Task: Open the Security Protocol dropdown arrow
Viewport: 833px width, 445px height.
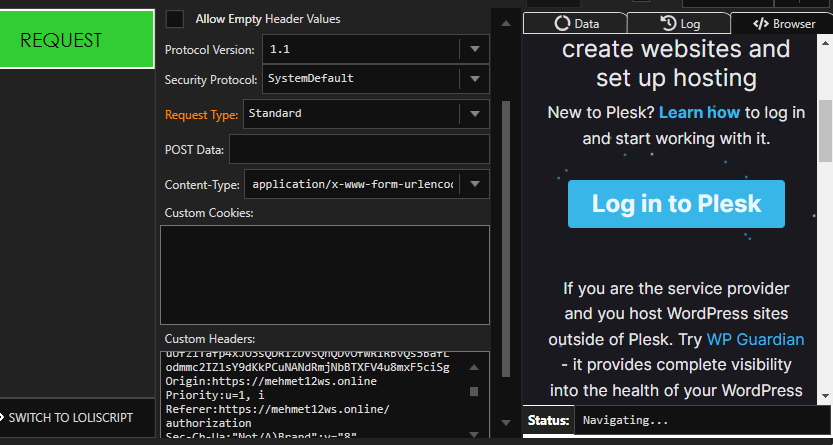Action: [x=475, y=79]
